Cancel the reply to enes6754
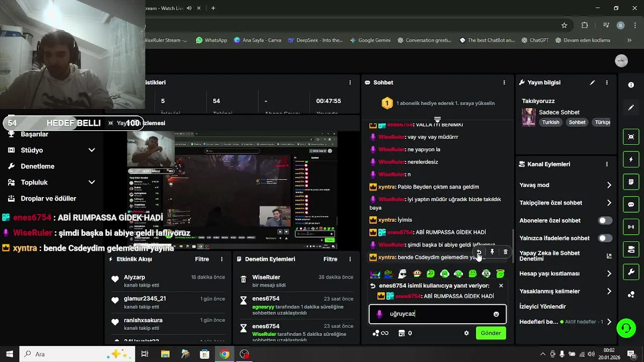This screenshot has height=362, width=644. tap(501, 286)
